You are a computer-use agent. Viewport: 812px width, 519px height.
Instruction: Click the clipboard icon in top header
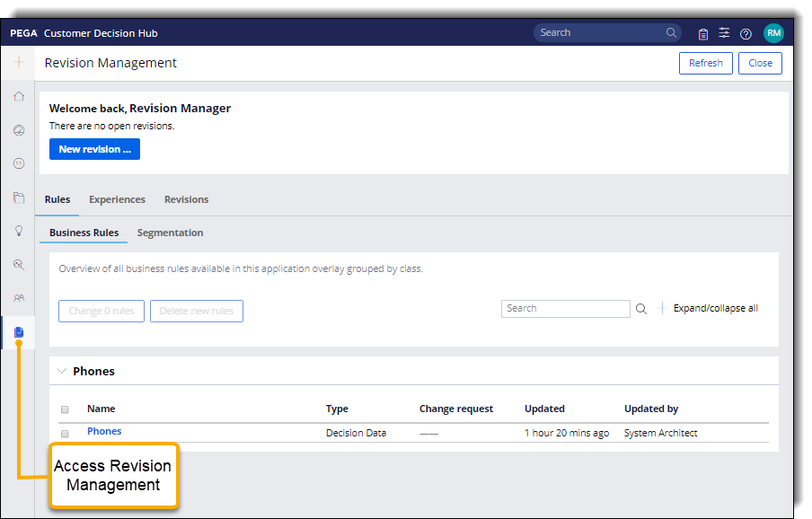coord(703,33)
